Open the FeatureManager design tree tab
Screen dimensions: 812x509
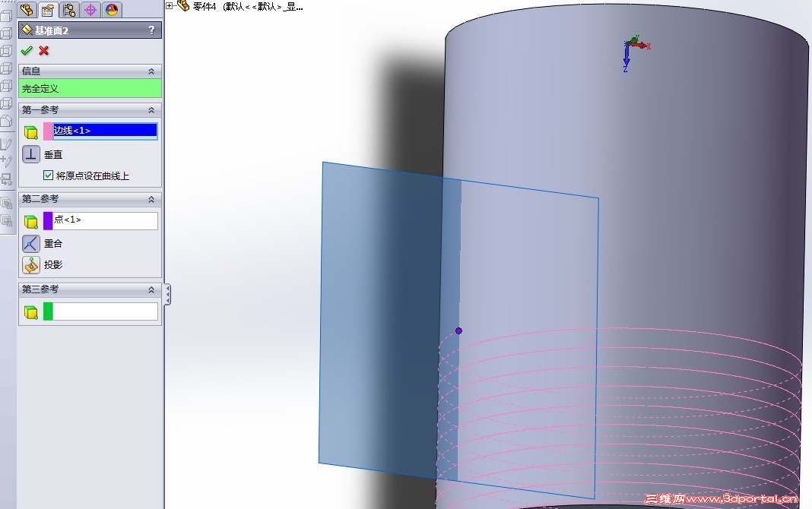[x=27, y=9]
